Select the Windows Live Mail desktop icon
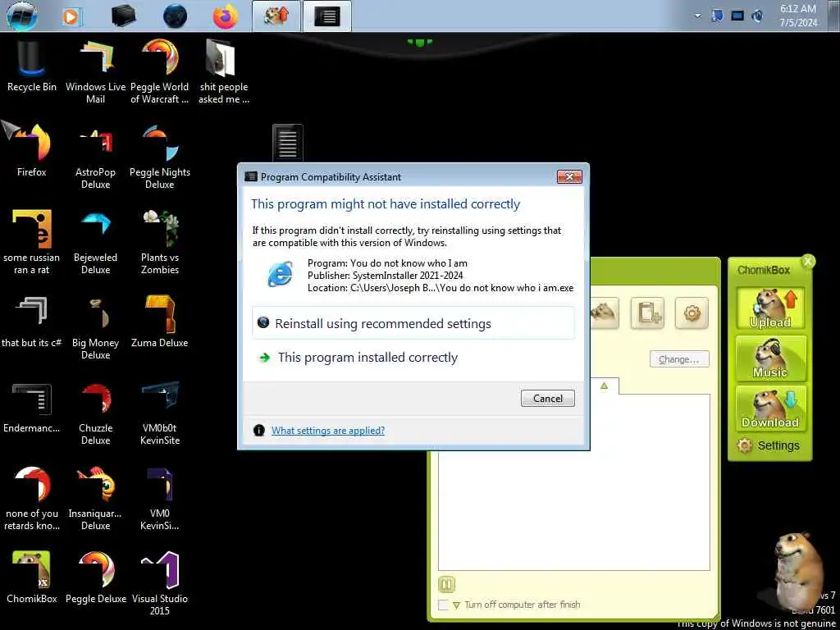The width and height of the screenshot is (840, 630). (x=95, y=72)
